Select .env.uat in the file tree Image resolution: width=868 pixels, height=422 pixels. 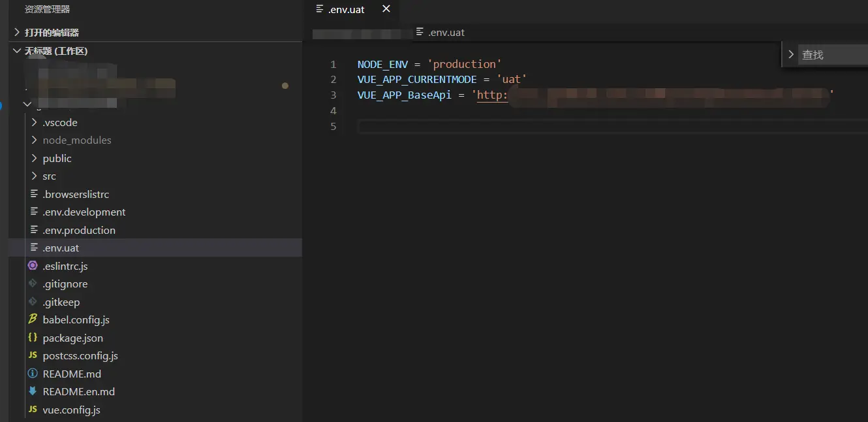click(155, 248)
